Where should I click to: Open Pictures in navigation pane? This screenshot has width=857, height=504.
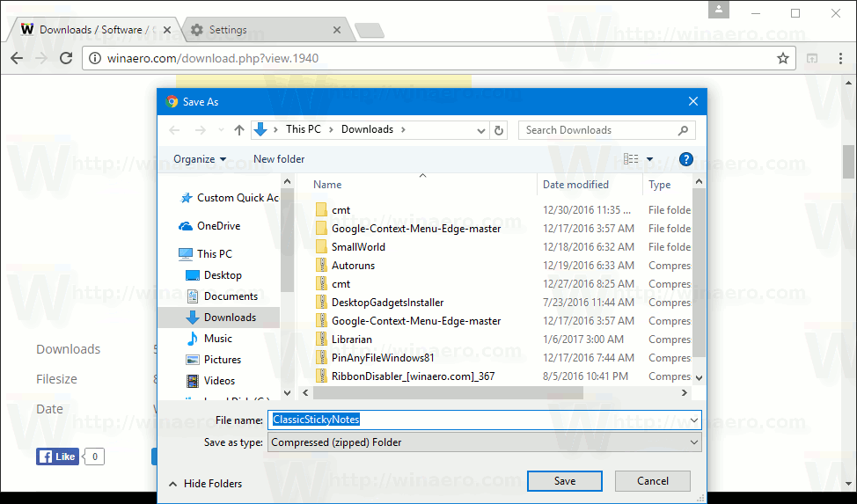(214, 360)
